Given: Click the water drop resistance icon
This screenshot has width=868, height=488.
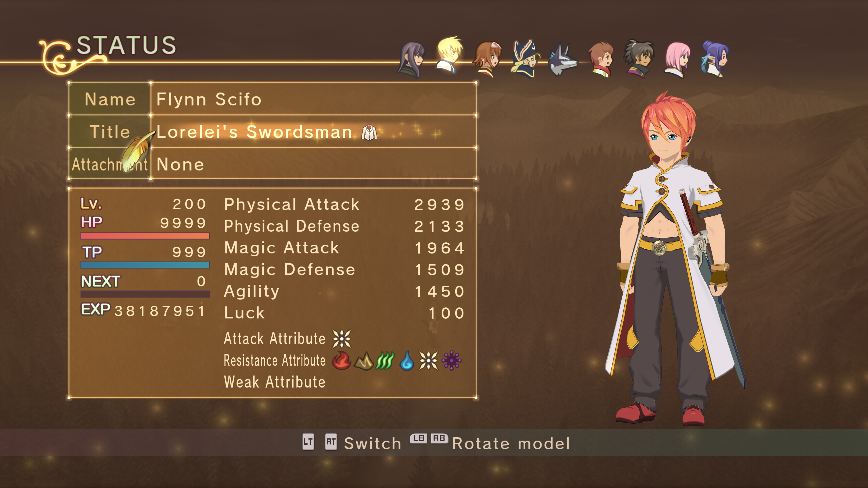Looking at the screenshot, I should 407,360.
